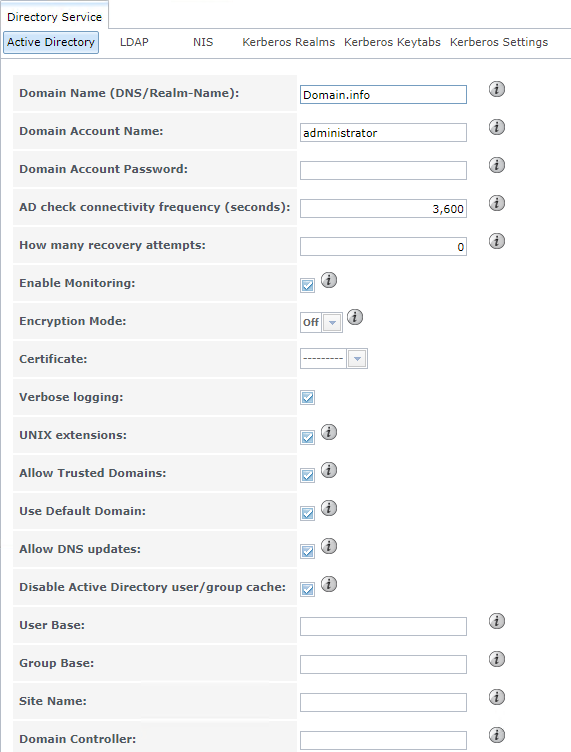This screenshot has height=752, width=571.
Task: Open Encryption Mode dropdown
Action: [321, 322]
